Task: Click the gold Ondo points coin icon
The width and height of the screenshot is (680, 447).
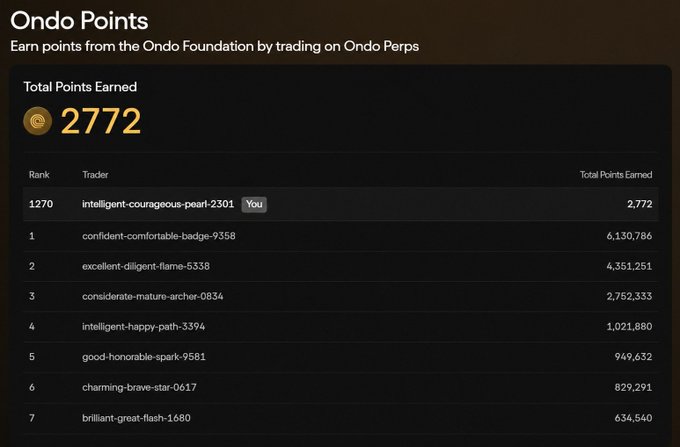Action: 38,121
